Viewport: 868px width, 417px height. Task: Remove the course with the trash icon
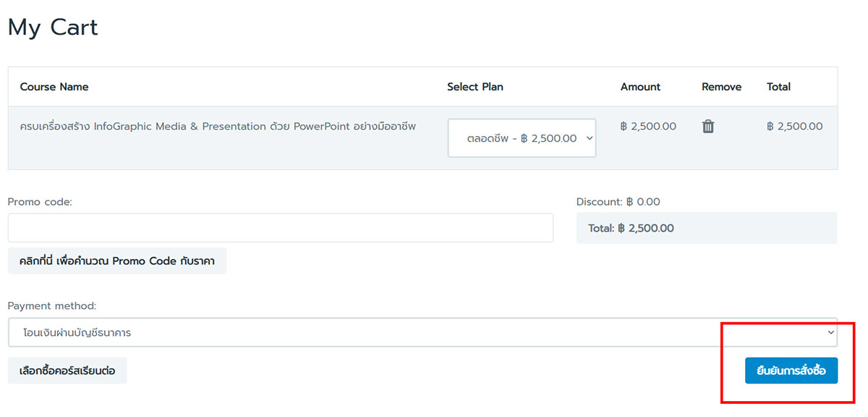pyautogui.click(x=708, y=127)
